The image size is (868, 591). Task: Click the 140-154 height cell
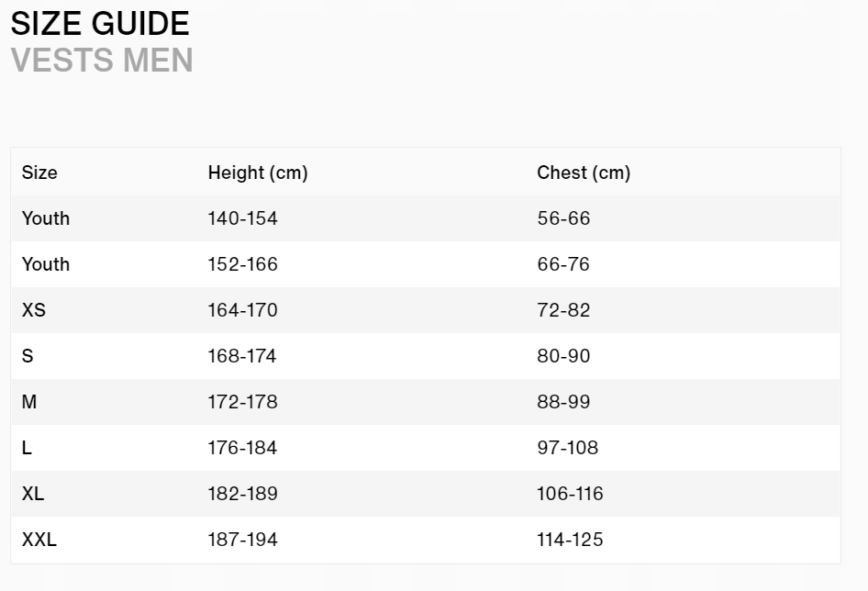coord(242,218)
